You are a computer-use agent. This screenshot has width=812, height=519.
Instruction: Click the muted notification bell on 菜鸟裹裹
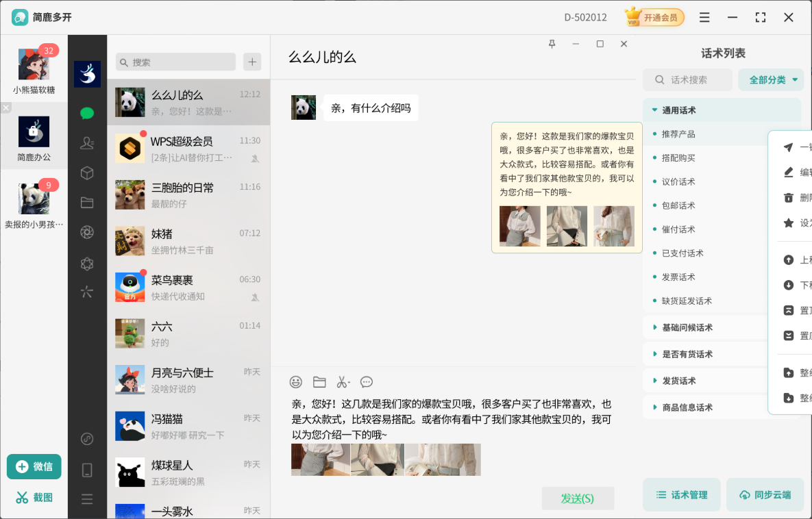click(x=255, y=297)
